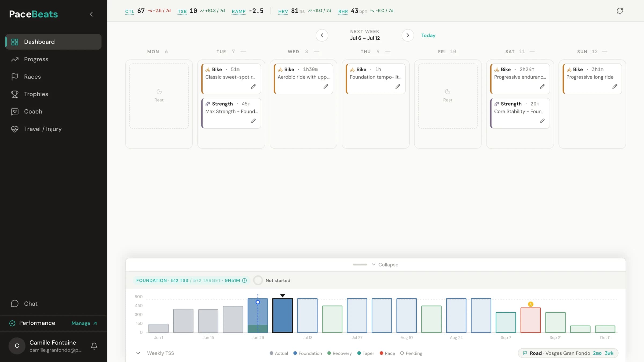Select the Jun 29 current week bar
This screenshot has width=644, height=362.
pos(258,315)
